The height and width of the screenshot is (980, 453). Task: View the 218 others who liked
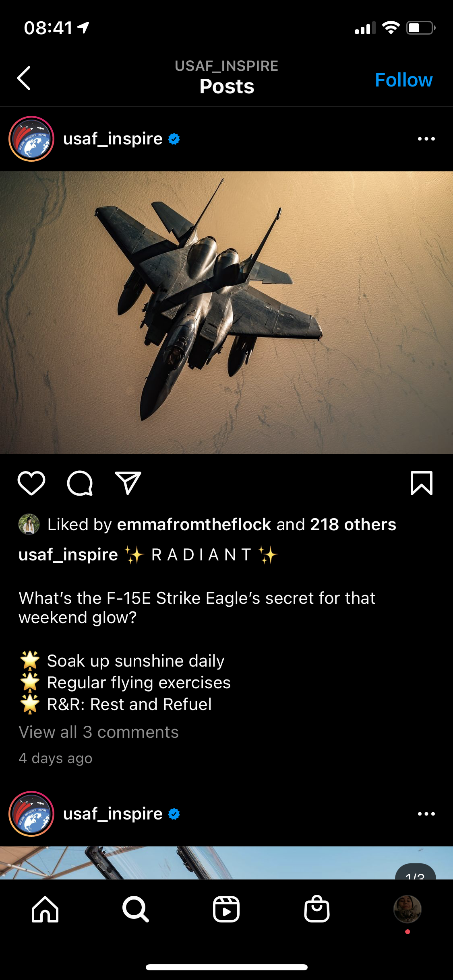point(353,525)
